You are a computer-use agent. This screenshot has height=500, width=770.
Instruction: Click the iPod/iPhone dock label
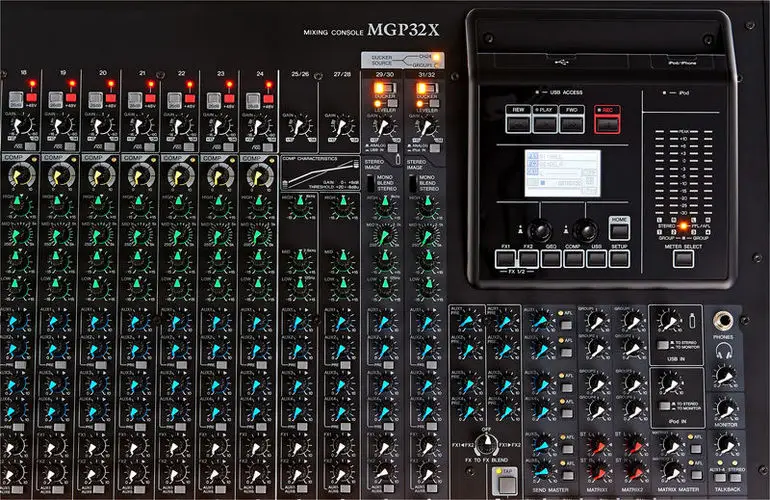pyautogui.click(x=682, y=63)
